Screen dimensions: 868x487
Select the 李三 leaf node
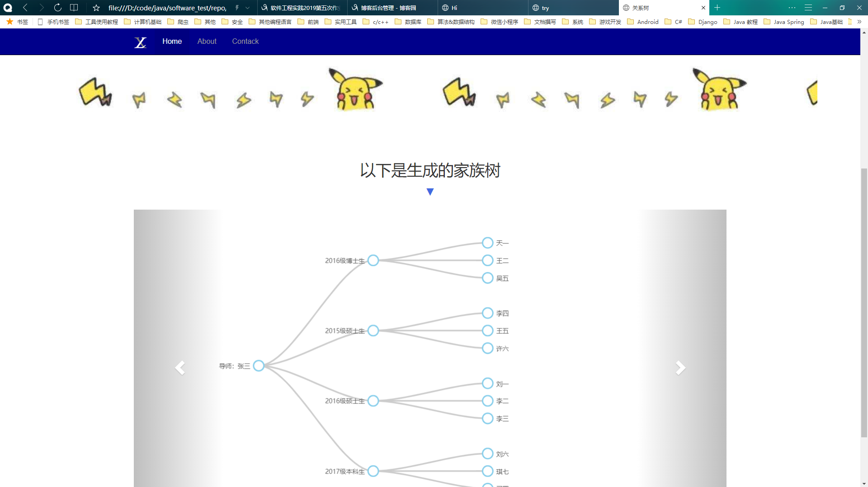point(487,418)
